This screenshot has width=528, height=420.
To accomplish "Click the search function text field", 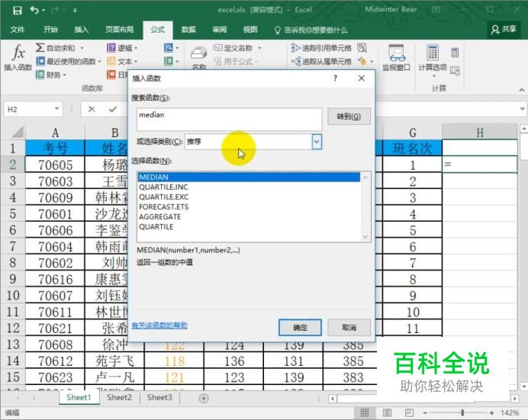I will pyautogui.click(x=230, y=119).
